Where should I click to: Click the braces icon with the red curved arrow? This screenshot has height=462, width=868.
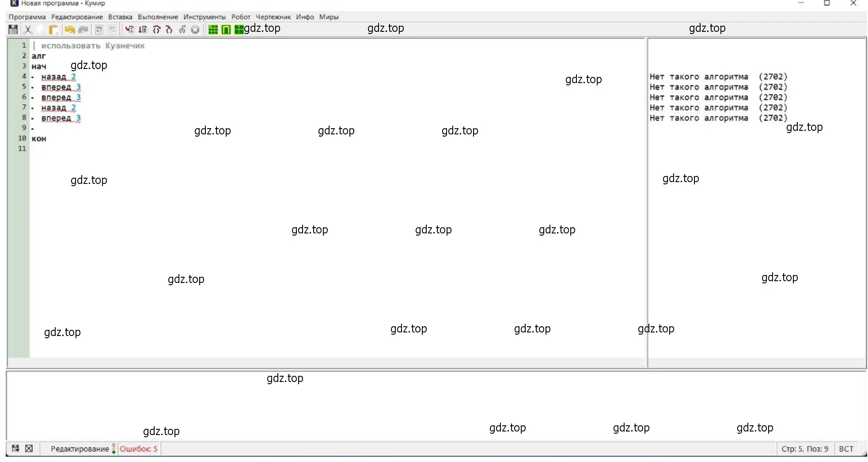[x=169, y=30]
